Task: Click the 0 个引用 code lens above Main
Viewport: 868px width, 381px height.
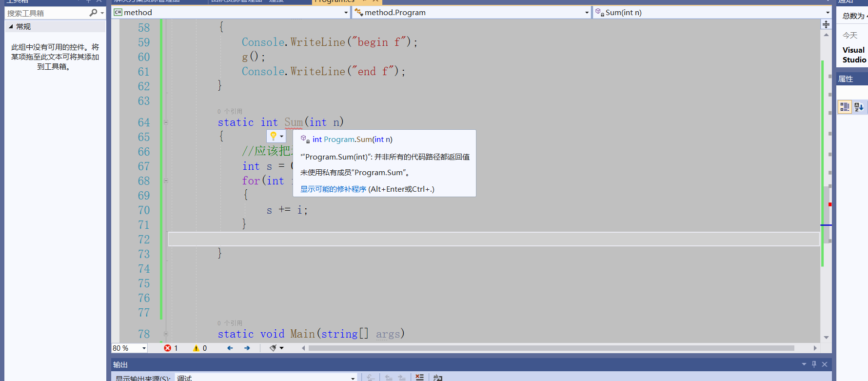Action: point(230,323)
